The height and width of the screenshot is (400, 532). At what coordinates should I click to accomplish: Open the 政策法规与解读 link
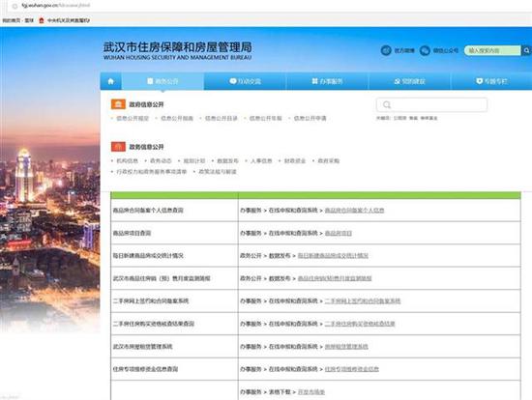(x=218, y=172)
